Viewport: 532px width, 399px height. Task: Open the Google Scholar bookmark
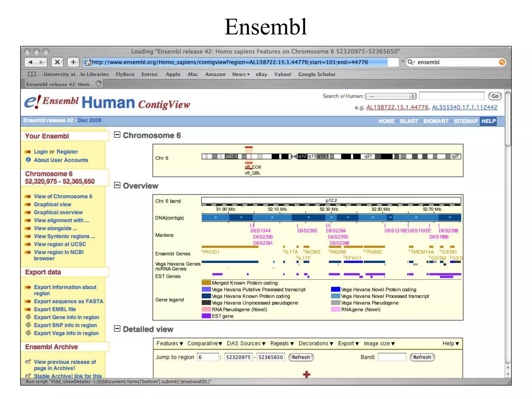tap(317, 74)
